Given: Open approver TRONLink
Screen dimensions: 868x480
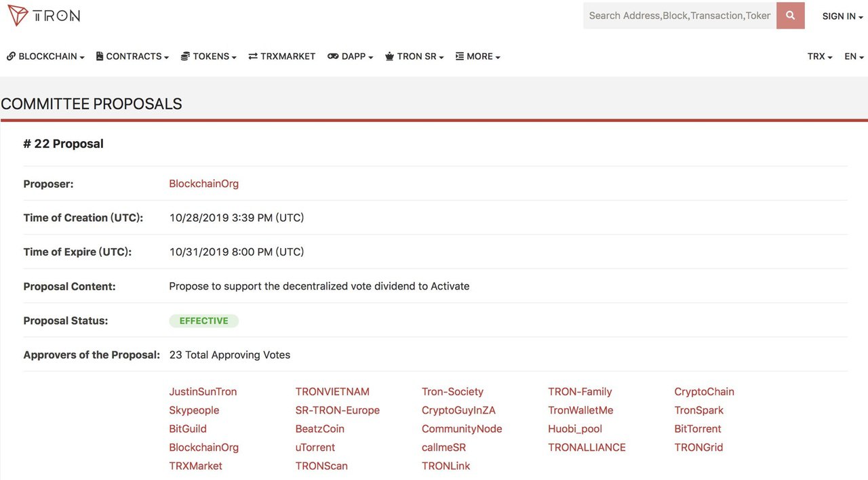Looking at the screenshot, I should (x=446, y=466).
